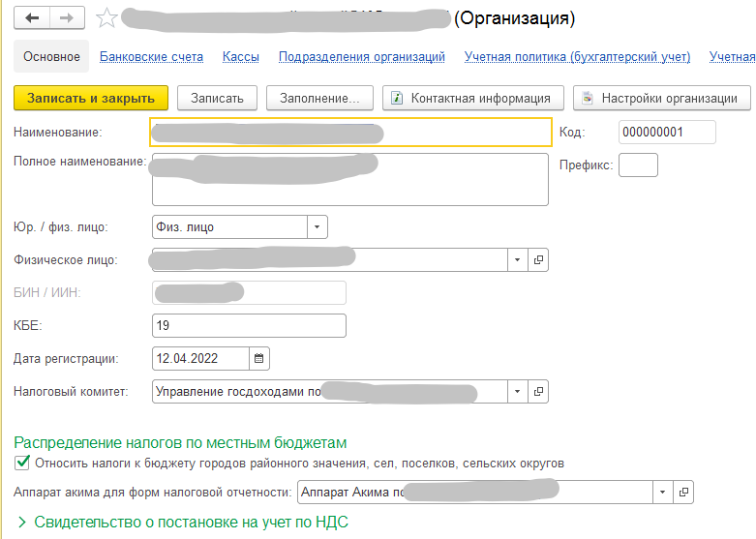Open the linked Аппарат акима record icon

pos(683,492)
